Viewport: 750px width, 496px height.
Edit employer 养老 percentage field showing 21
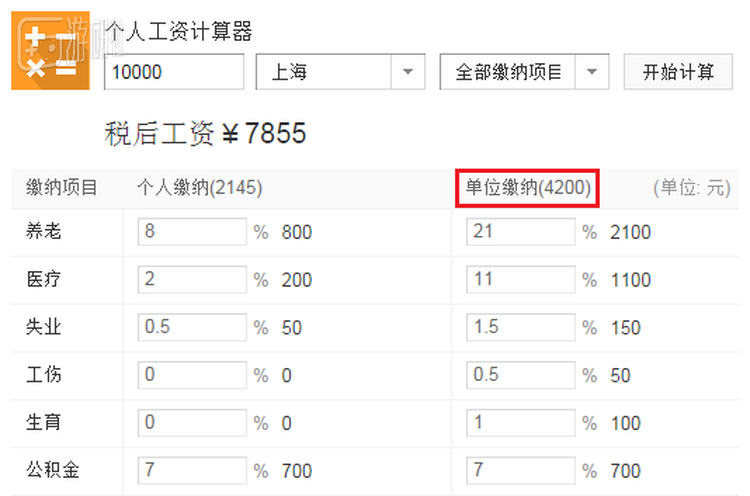click(520, 232)
